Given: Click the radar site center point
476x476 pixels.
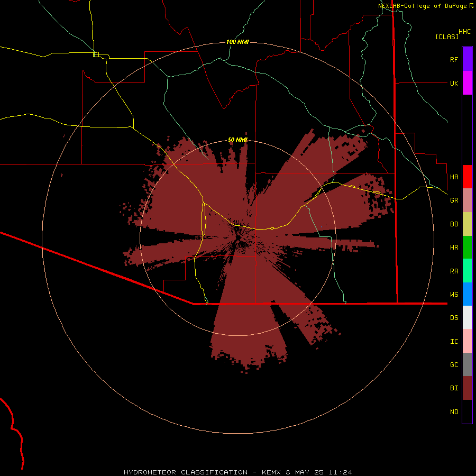Looking at the screenshot, I should [x=239, y=237].
